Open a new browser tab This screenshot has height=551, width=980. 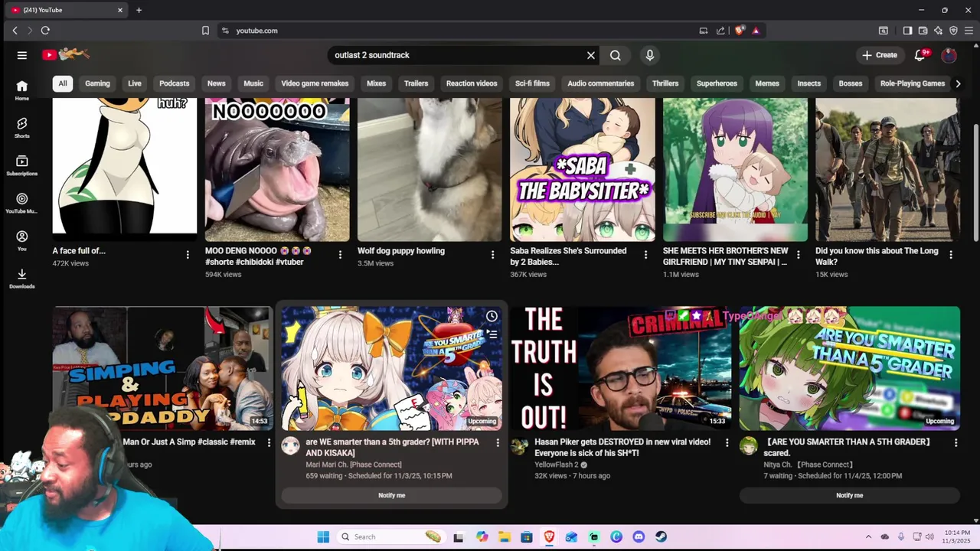139,10
